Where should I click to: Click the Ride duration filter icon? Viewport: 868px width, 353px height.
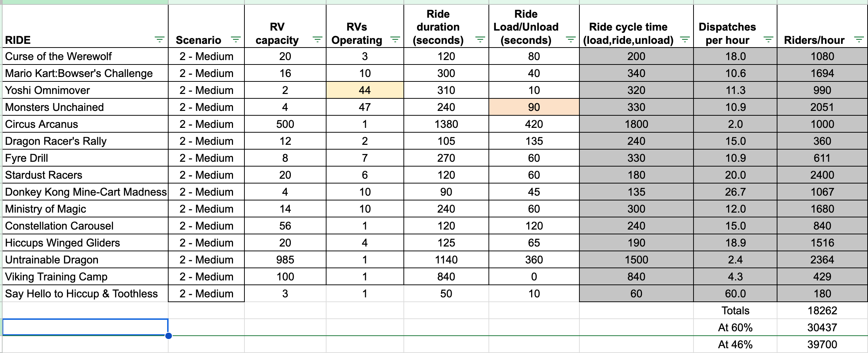point(480,39)
